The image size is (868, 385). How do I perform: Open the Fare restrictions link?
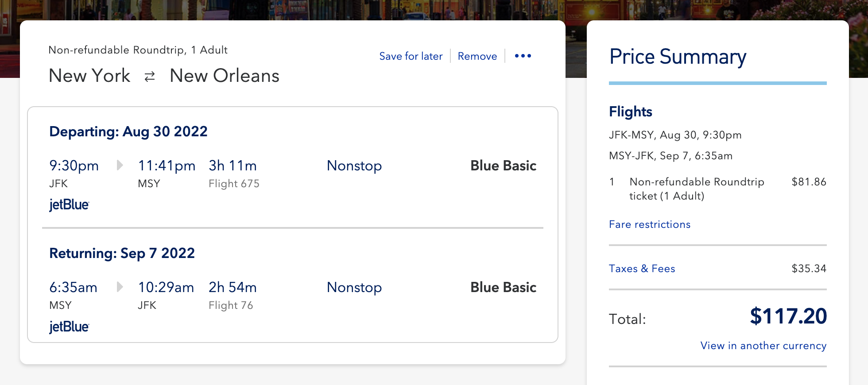coord(649,224)
